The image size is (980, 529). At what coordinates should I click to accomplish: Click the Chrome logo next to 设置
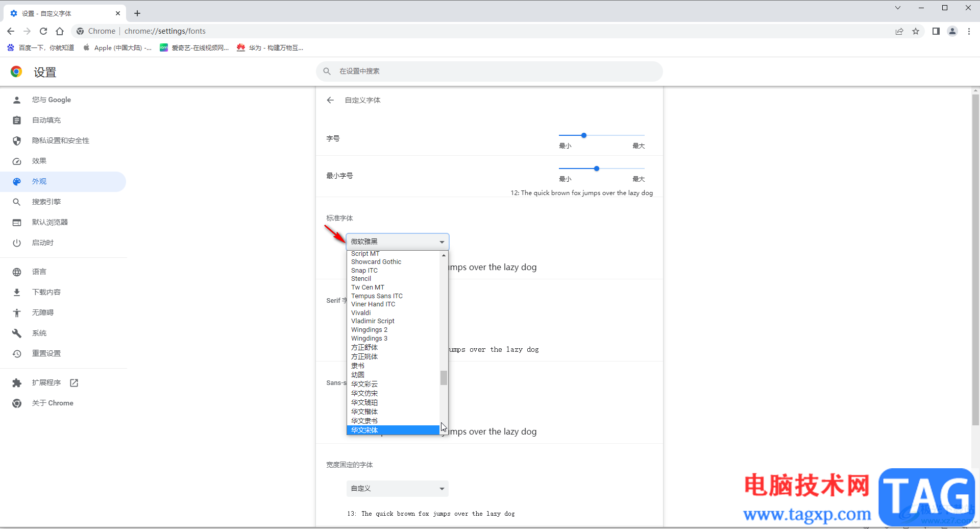16,72
